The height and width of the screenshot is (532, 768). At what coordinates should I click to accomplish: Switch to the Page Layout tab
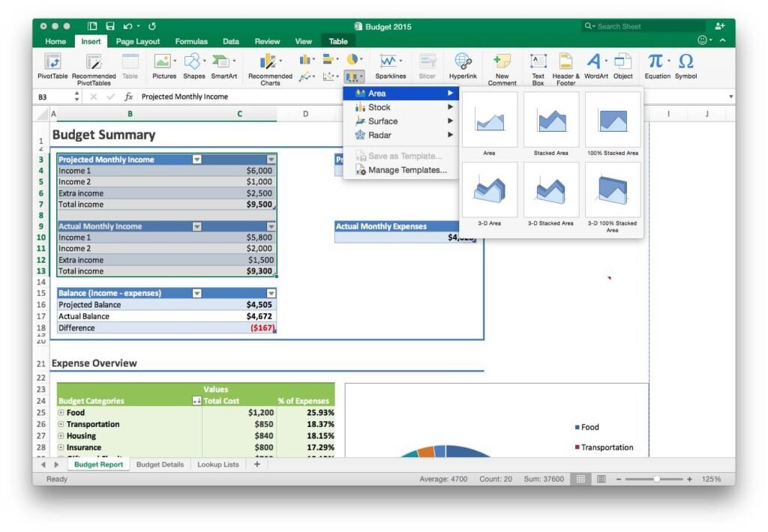(138, 42)
